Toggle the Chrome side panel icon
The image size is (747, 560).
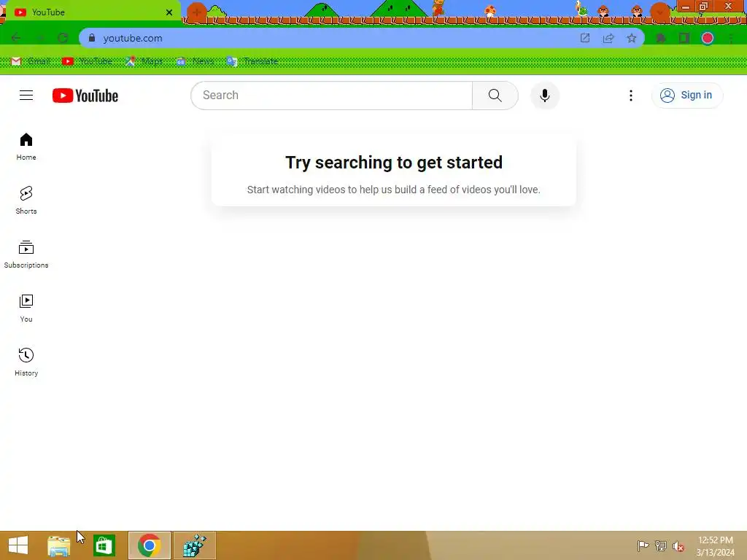click(684, 38)
